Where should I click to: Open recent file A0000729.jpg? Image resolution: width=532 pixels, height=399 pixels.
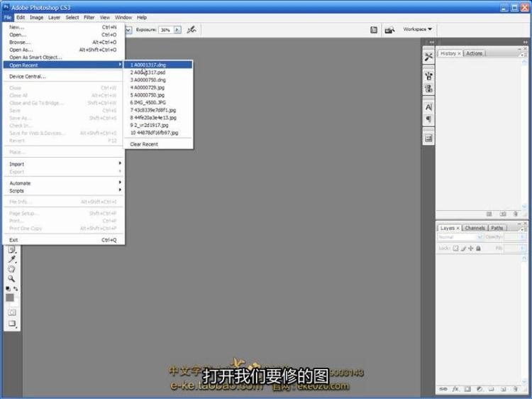(157, 87)
